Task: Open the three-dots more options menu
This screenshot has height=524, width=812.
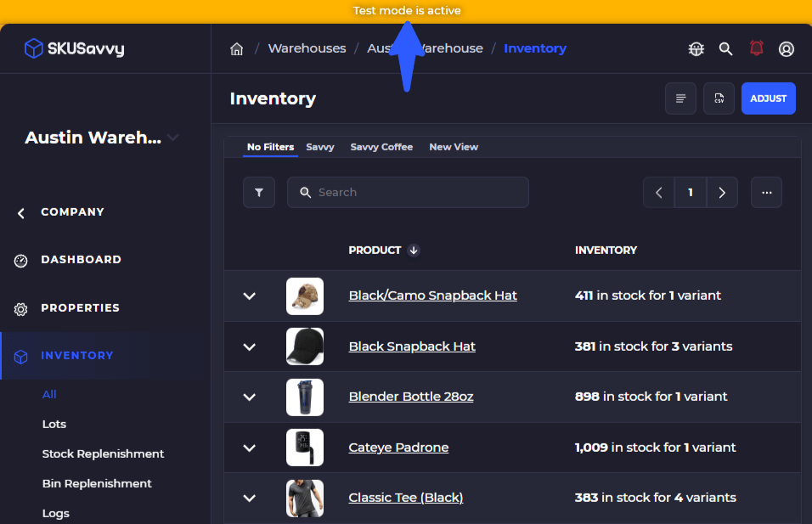Action: tap(766, 193)
